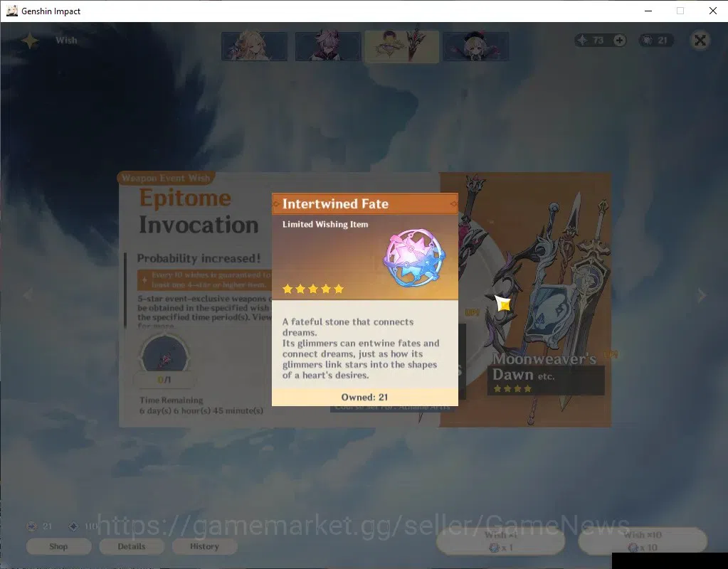Open the Shop button

58,546
